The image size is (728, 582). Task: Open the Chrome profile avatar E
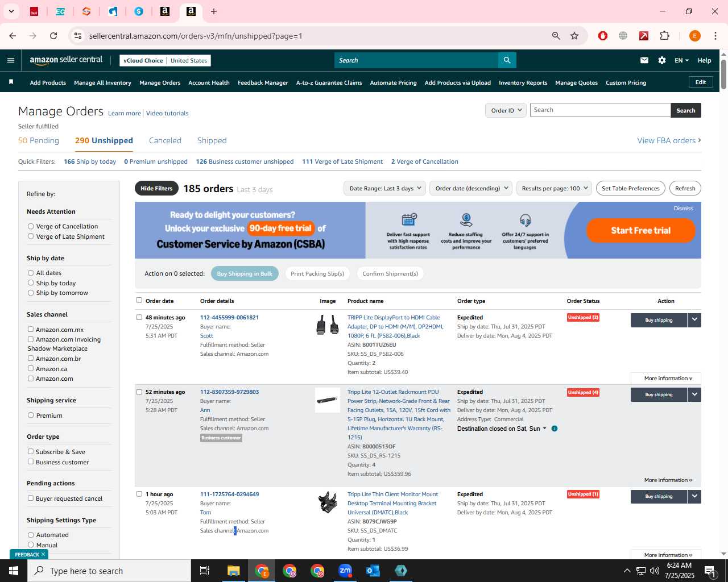pyautogui.click(x=694, y=36)
